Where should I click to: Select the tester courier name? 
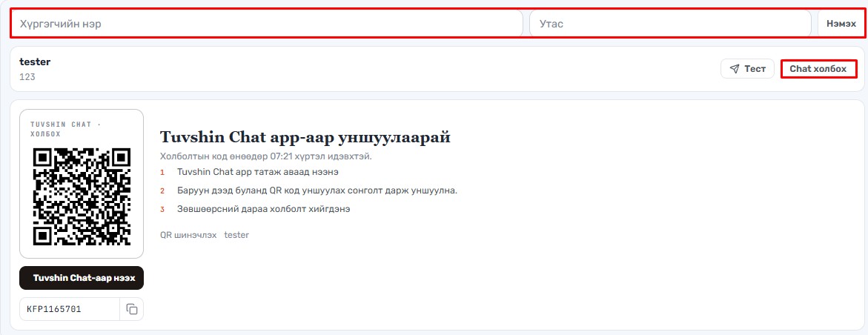[x=34, y=62]
